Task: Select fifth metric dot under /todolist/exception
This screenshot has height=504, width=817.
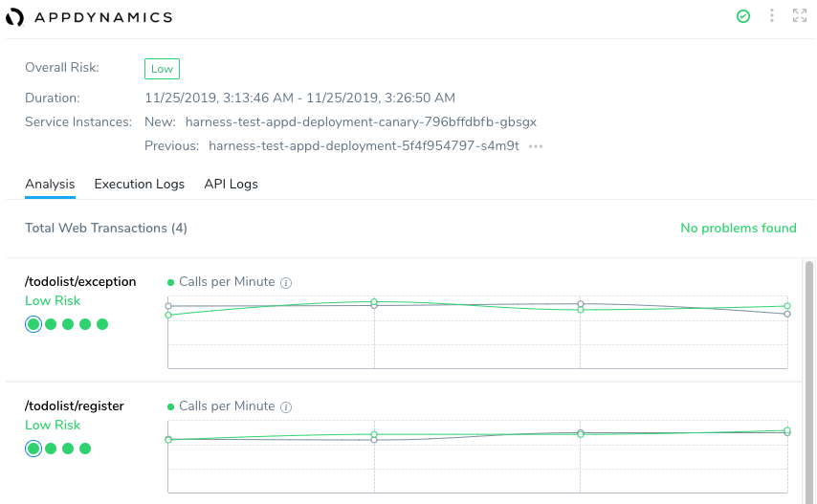Action: point(102,324)
